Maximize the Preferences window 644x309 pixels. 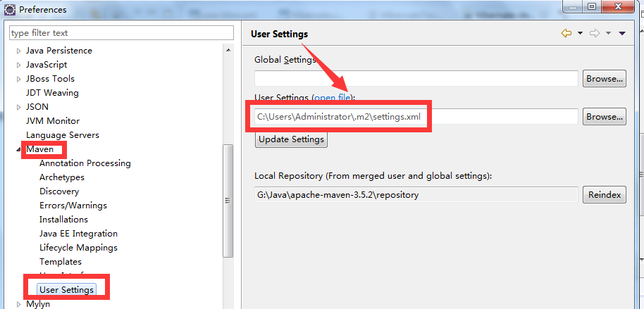click(592, 6)
